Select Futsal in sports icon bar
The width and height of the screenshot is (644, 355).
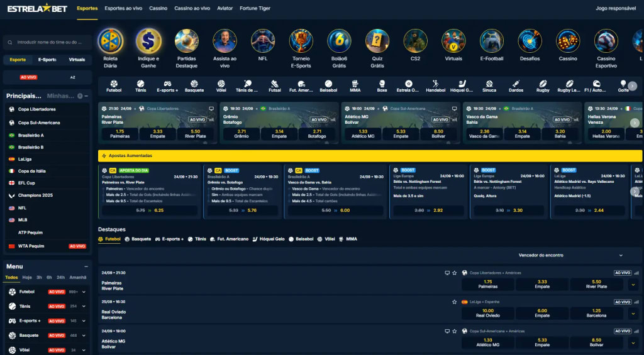pyautogui.click(x=275, y=86)
